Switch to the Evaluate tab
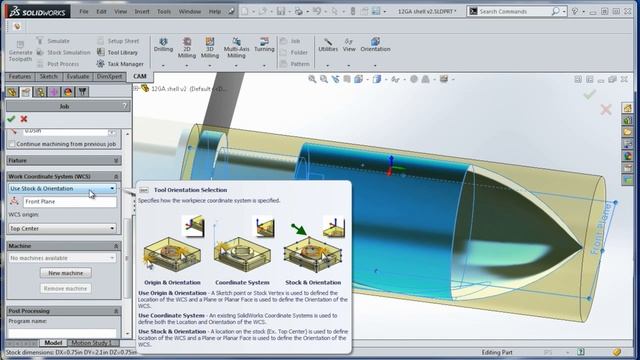This screenshot has height=360, width=640. click(x=78, y=76)
